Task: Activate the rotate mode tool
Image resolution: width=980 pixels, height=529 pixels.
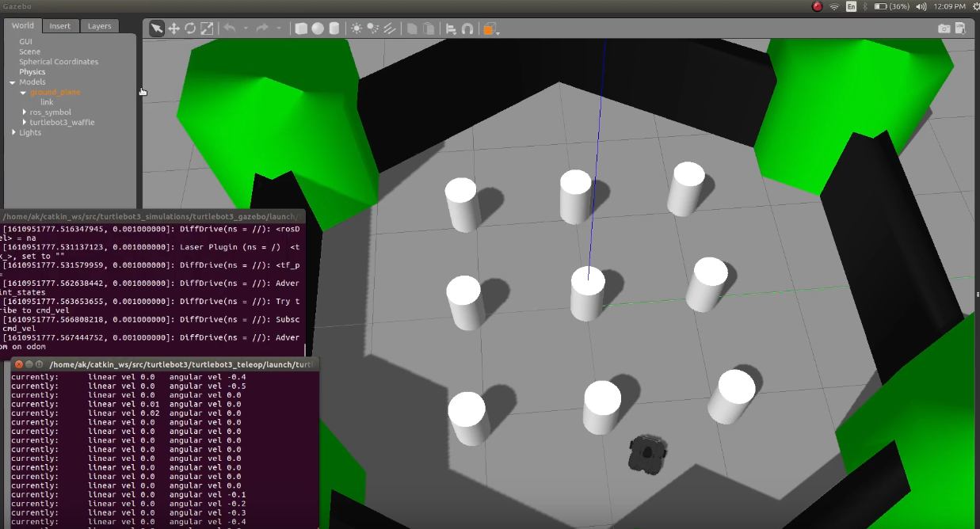Action: coord(190,29)
